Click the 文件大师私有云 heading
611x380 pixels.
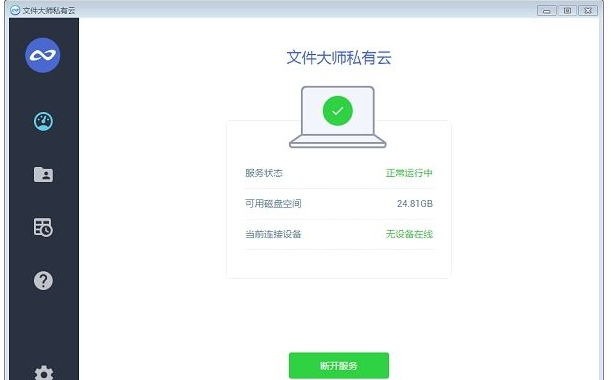(339, 58)
